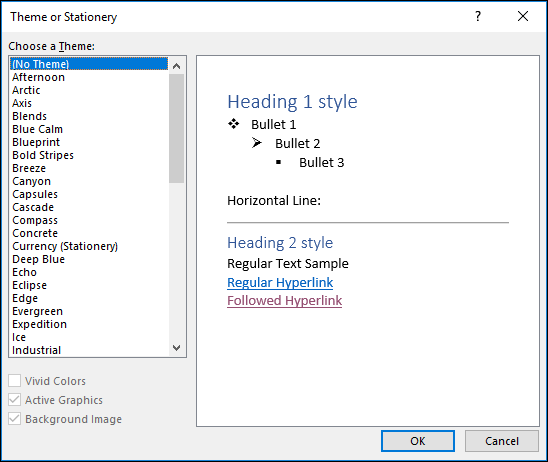
Task: Click the theme list scroll up arrow
Action: [176, 66]
